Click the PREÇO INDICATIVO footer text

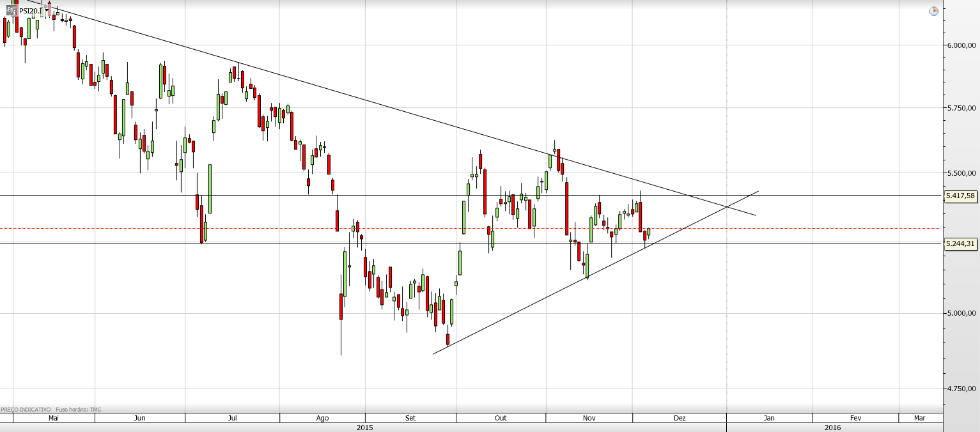coord(26,410)
